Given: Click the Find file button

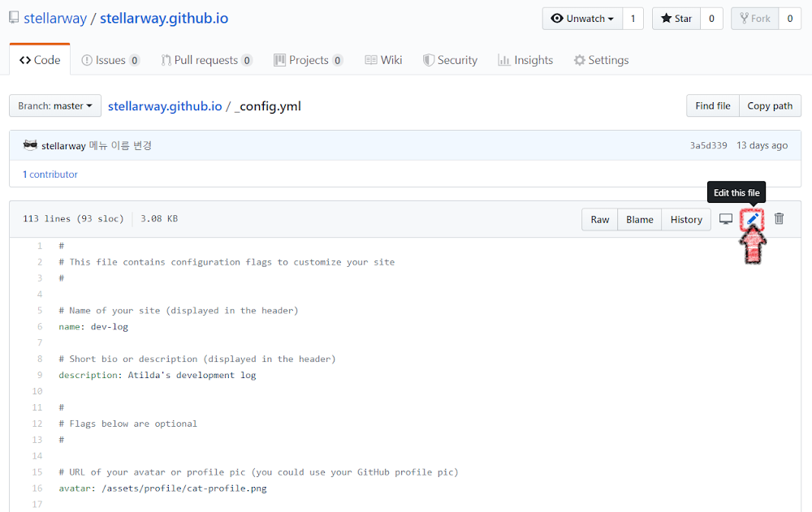Looking at the screenshot, I should (713, 105).
